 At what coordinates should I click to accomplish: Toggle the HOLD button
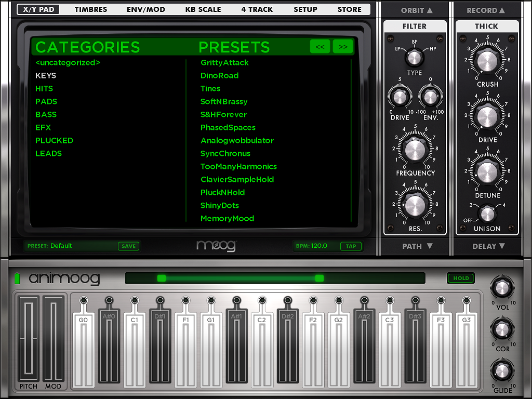(x=461, y=278)
